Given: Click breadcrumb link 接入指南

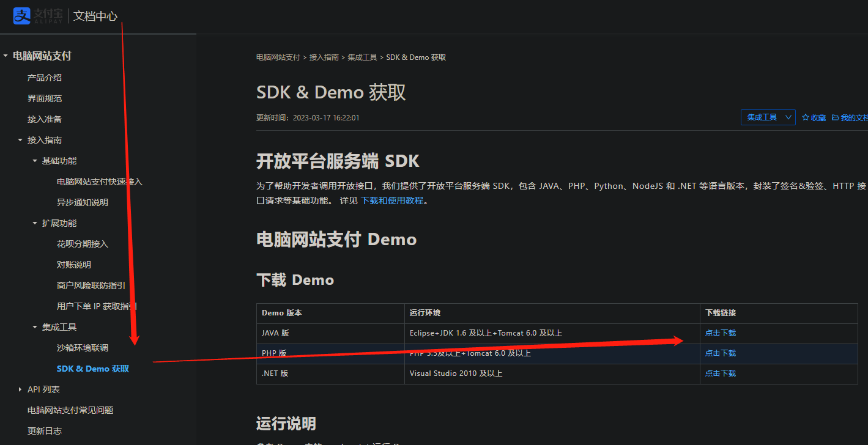Looking at the screenshot, I should [x=324, y=57].
